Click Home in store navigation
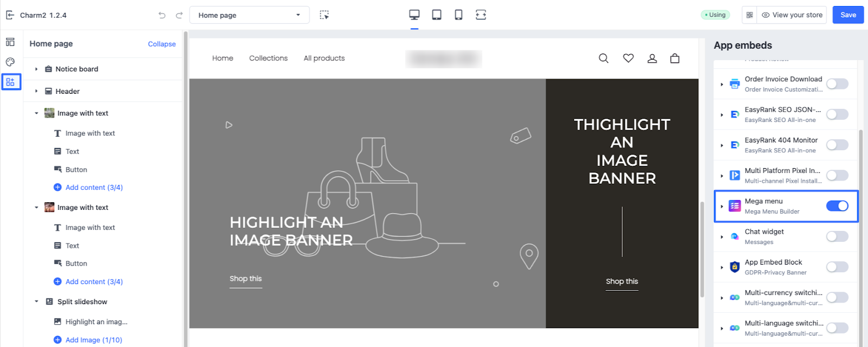Image resolution: width=868 pixels, height=347 pixels. (x=222, y=58)
